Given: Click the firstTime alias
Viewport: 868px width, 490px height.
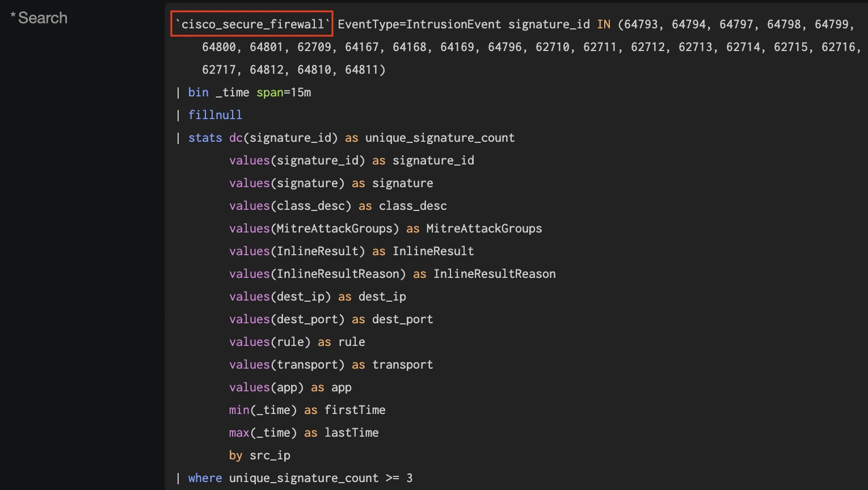Looking at the screenshot, I should [355, 410].
